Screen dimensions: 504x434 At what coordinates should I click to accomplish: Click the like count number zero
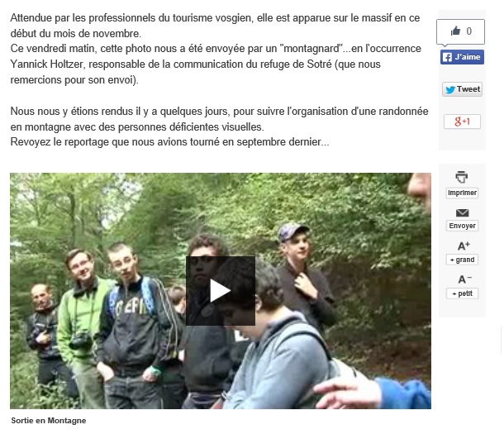pyautogui.click(x=469, y=31)
